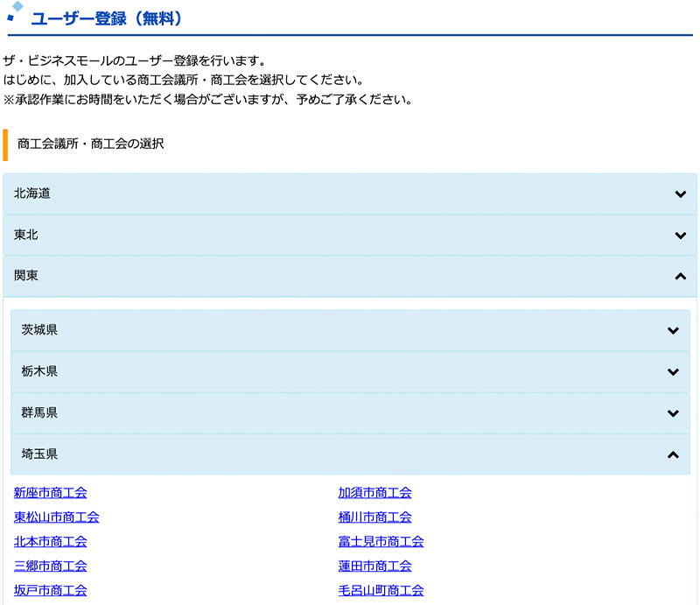Click the up arrow icon beside 埼玉県
The height and width of the screenshot is (605, 700).
tap(673, 454)
